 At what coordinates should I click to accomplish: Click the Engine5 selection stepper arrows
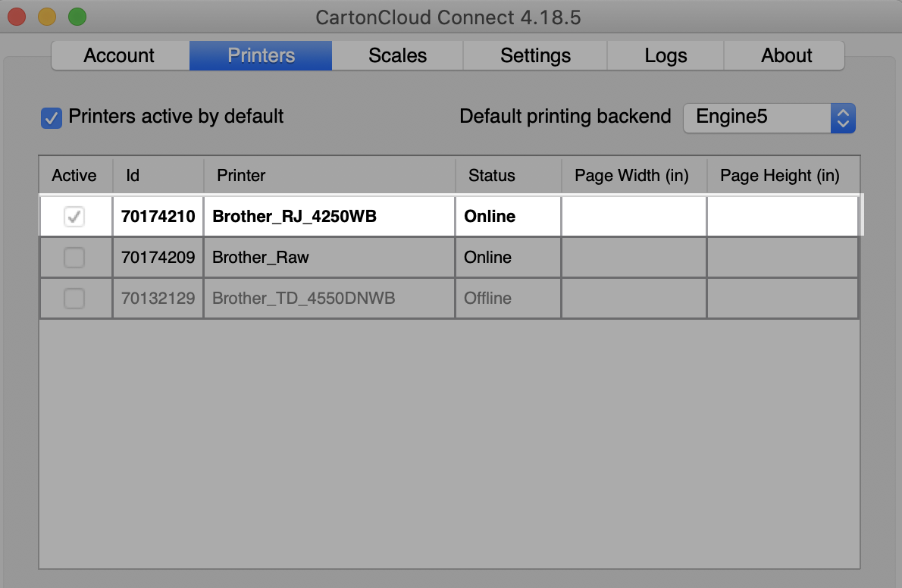843,118
